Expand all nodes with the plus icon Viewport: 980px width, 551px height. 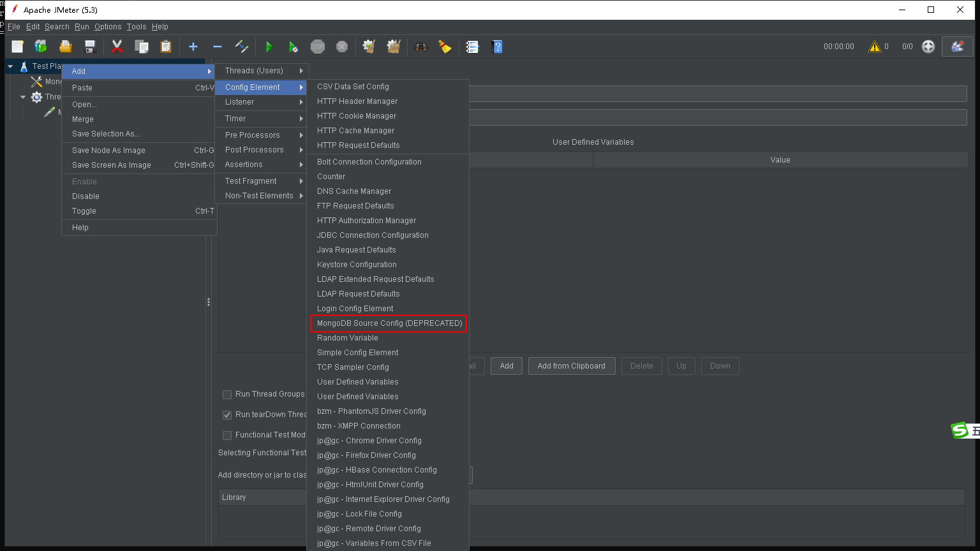[x=193, y=47]
